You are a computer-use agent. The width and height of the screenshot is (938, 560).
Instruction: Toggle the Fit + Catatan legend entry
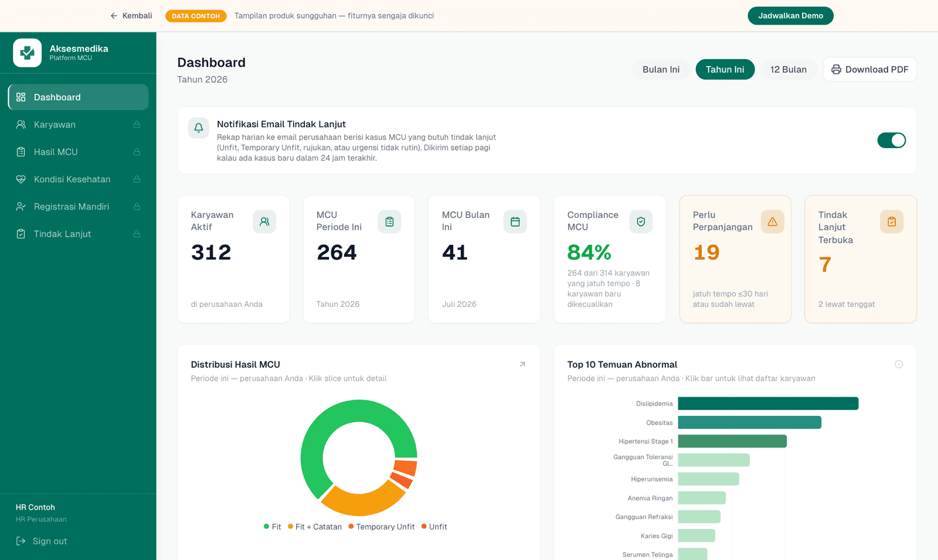pos(315,527)
